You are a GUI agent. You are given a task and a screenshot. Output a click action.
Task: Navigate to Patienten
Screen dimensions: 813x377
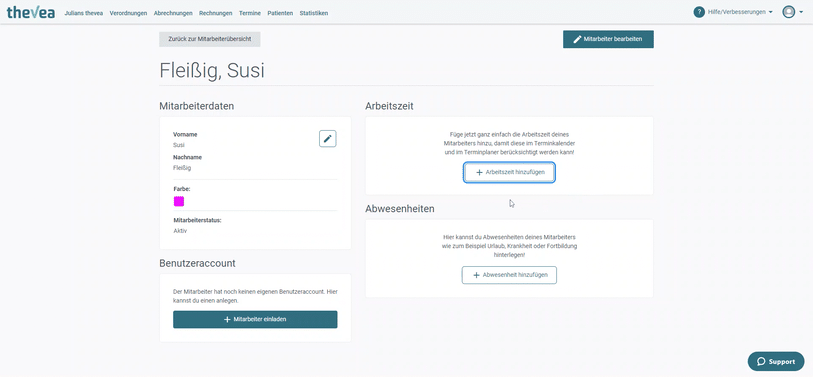pos(280,13)
